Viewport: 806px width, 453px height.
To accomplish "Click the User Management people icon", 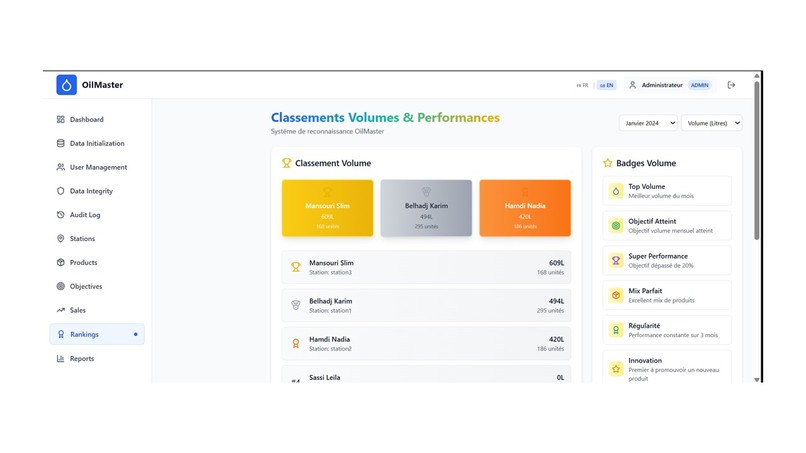I will [61, 167].
